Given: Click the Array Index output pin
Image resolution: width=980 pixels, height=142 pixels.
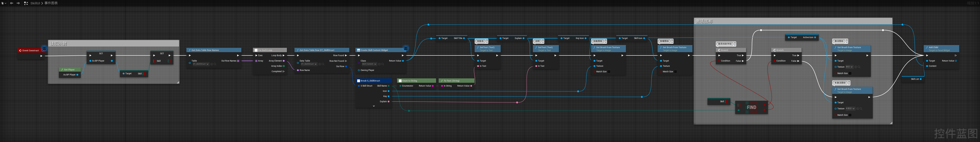Looking at the screenshot, I should [284, 66].
